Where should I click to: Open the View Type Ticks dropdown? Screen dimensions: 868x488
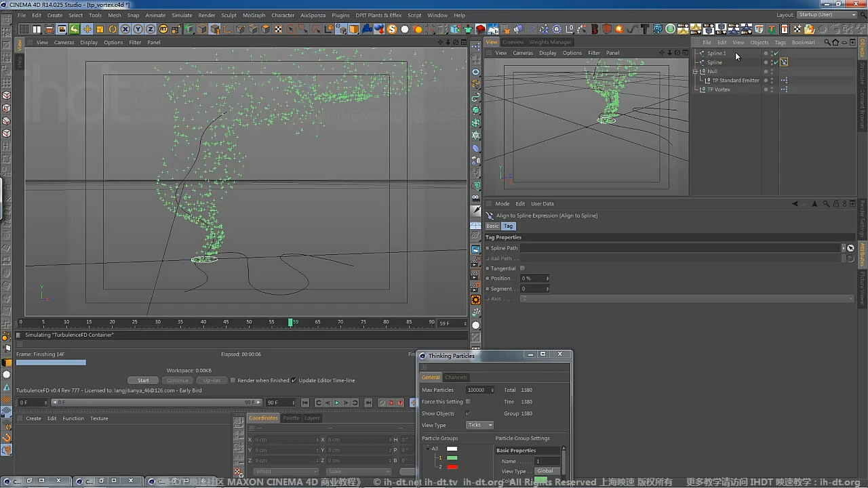click(x=479, y=425)
